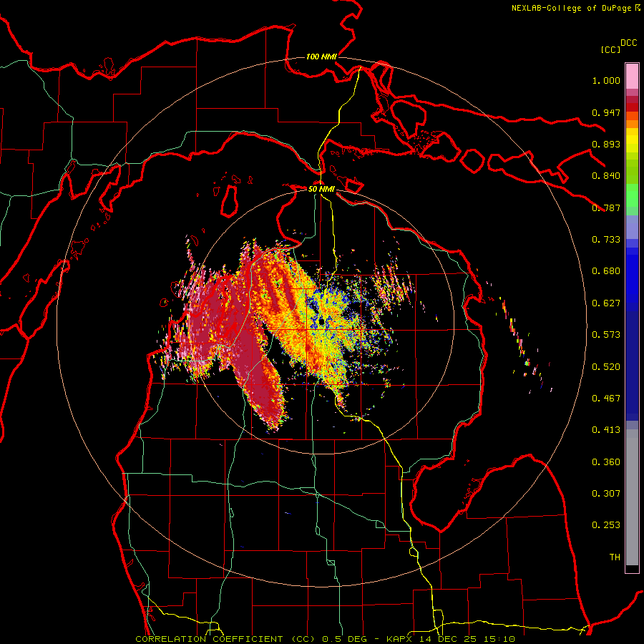The width and height of the screenshot is (644, 644).
Task: Click the 0.413 color scale value
Action: point(606,430)
